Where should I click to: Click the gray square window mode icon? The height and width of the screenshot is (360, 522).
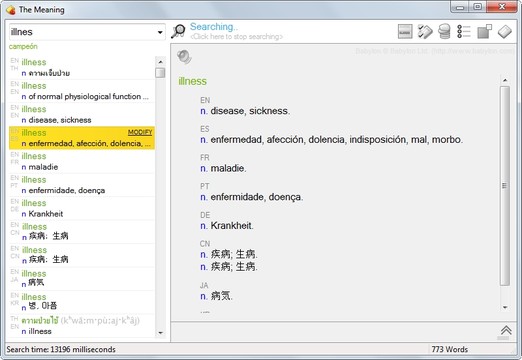(485, 31)
